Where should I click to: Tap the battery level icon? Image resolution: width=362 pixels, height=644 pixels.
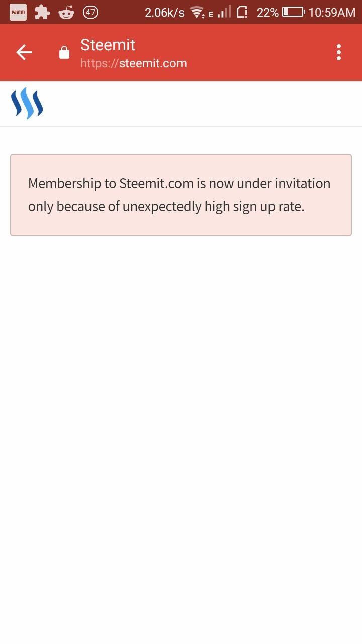coord(294,12)
